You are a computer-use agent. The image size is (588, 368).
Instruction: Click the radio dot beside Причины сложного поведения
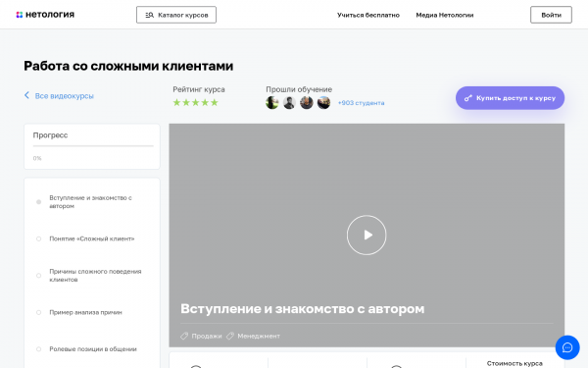click(38, 276)
